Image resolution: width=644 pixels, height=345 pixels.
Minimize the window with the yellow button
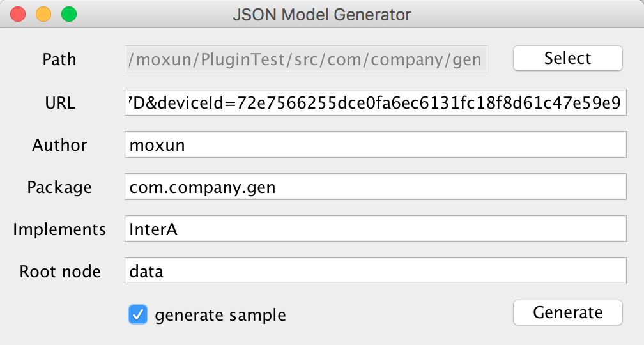tap(43, 14)
